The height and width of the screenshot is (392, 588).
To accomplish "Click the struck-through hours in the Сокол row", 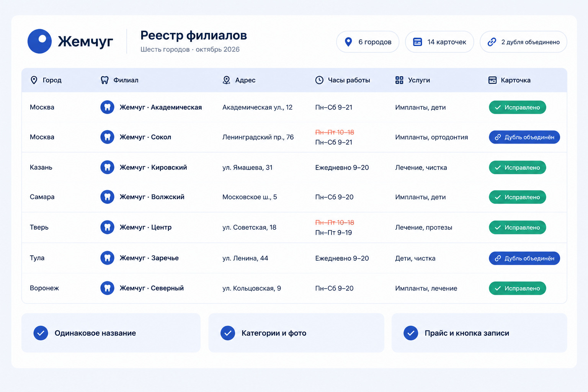I will [x=335, y=132].
